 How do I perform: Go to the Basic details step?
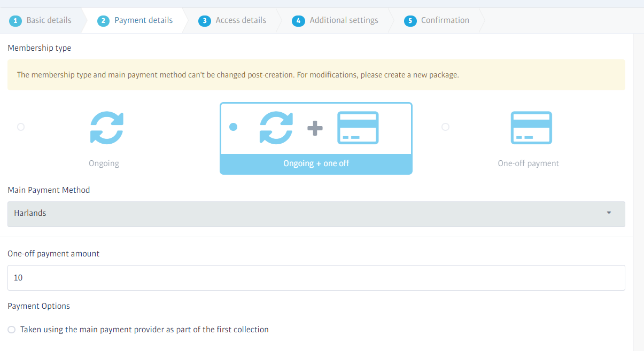[x=49, y=20]
